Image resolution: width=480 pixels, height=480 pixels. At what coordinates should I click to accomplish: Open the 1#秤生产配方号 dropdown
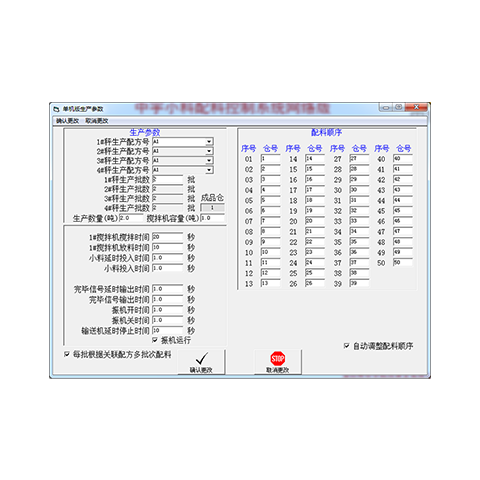pyautogui.click(x=183, y=142)
